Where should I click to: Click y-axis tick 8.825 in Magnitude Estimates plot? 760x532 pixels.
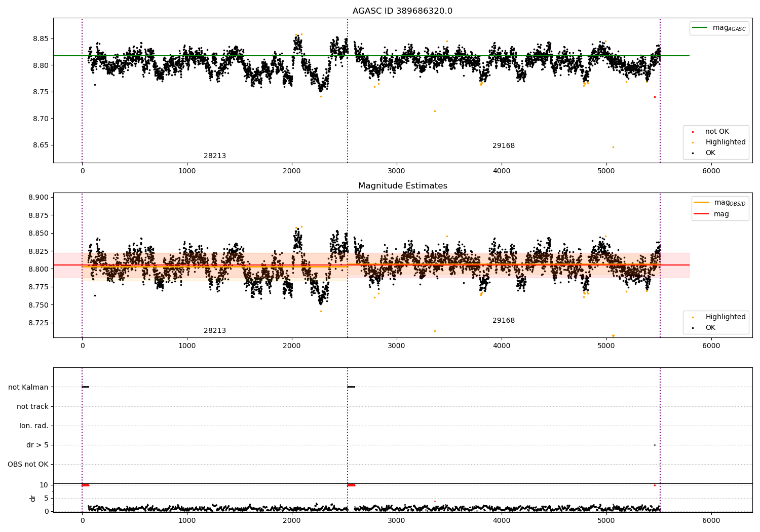pyautogui.click(x=39, y=251)
